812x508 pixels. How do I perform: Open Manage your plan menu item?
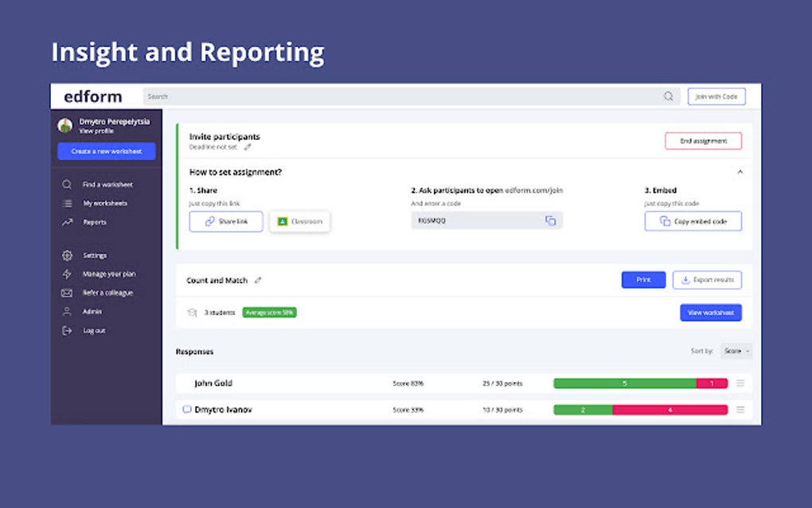point(109,274)
